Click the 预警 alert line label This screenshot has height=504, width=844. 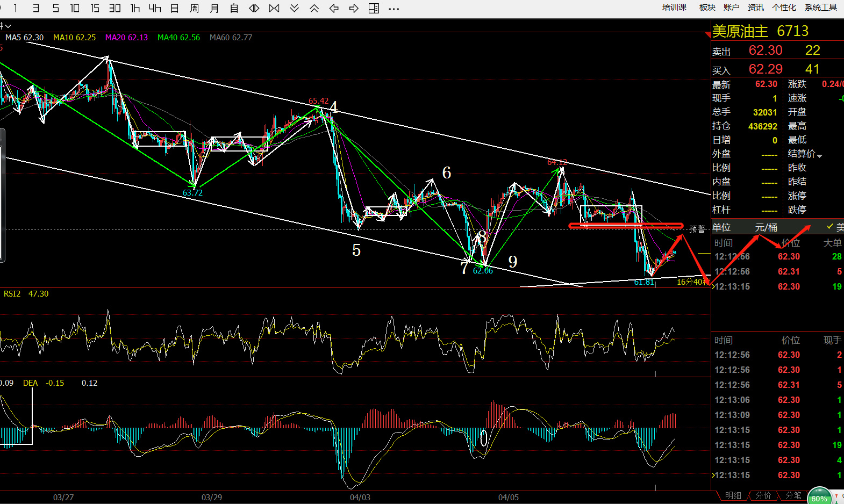pyautogui.click(x=697, y=229)
